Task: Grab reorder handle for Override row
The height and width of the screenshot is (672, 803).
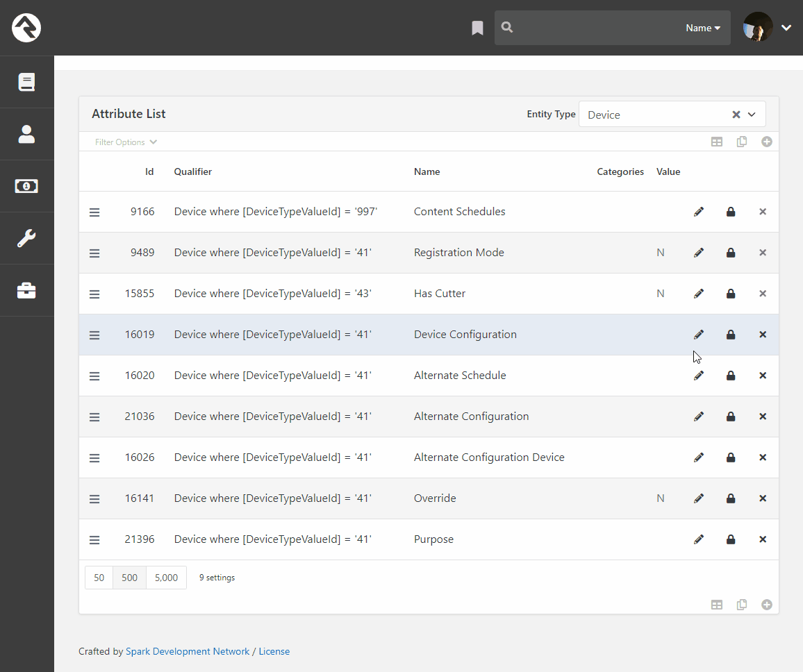Action: (94, 498)
